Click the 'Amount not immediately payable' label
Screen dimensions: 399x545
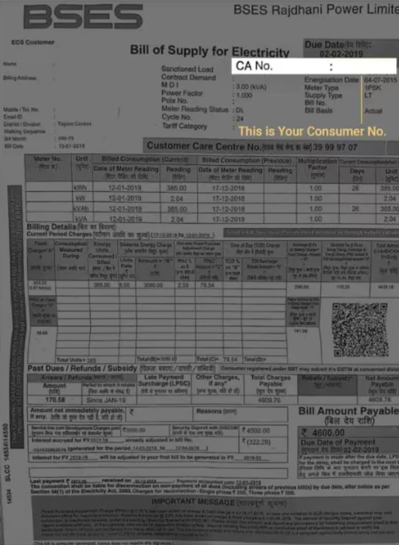[77, 410]
